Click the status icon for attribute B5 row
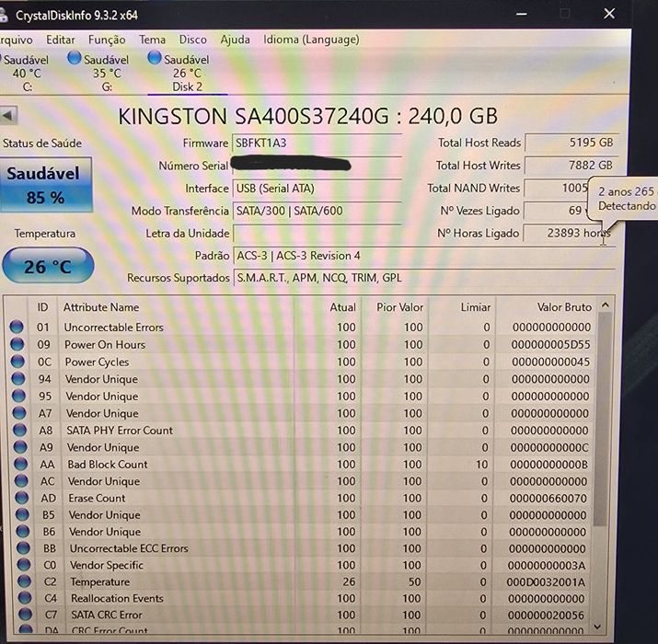Image resolution: width=658 pixels, height=644 pixels. coord(22,514)
